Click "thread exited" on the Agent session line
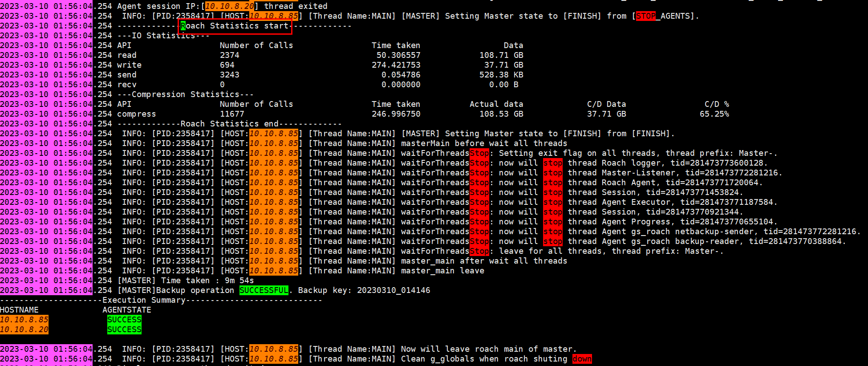This screenshot has height=366, width=868. point(296,6)
